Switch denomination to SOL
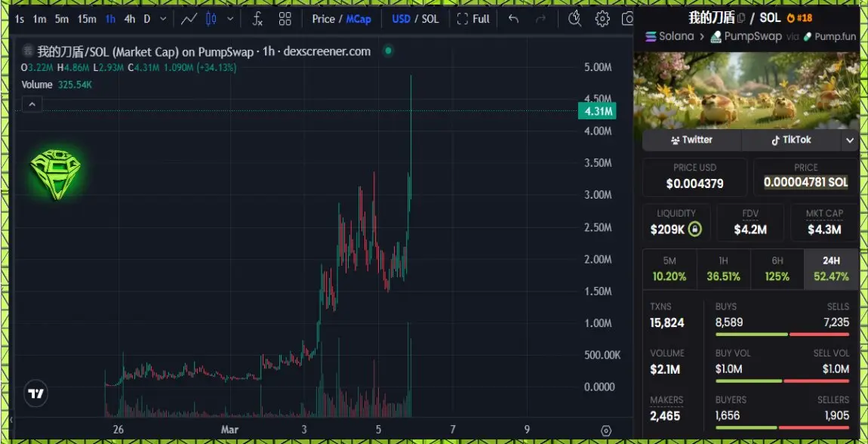Viewport: 868px width, 444px height. pos(430,19)
